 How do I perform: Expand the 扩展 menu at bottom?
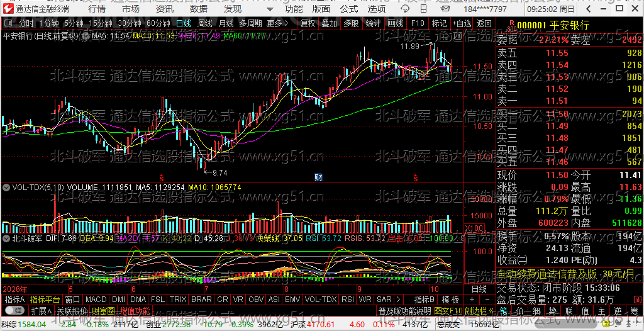(42, 310)
